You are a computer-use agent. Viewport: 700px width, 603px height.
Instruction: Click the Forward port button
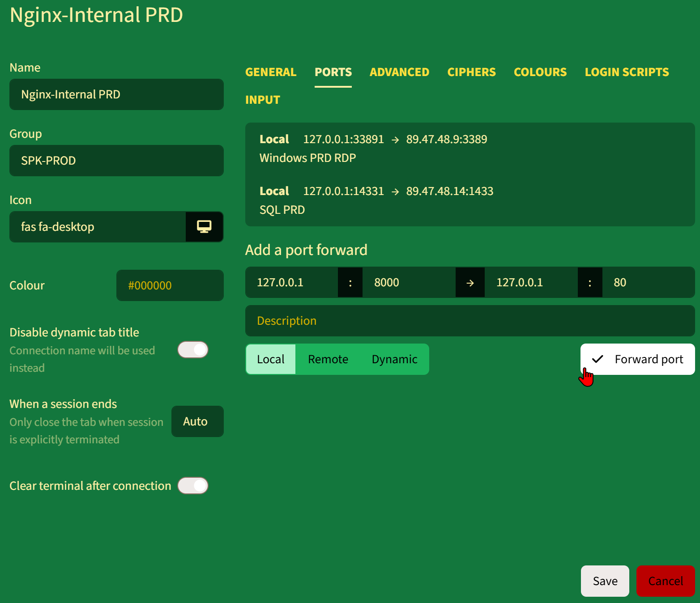point(637,359)
